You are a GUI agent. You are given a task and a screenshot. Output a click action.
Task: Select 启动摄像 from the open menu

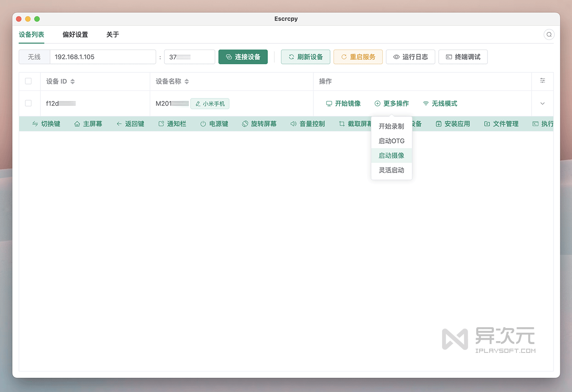click(391, 155)
